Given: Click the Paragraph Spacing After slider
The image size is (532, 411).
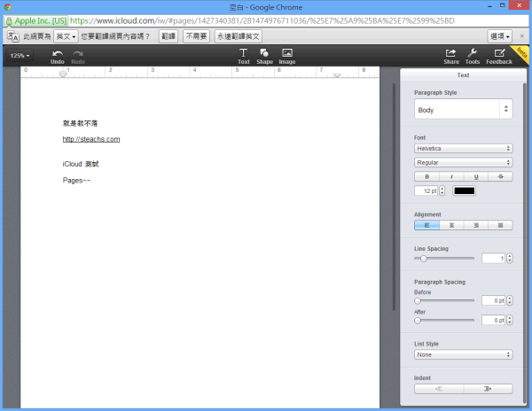Looking at the screenshot, I should pyautogui.click(x=444, y=320).
